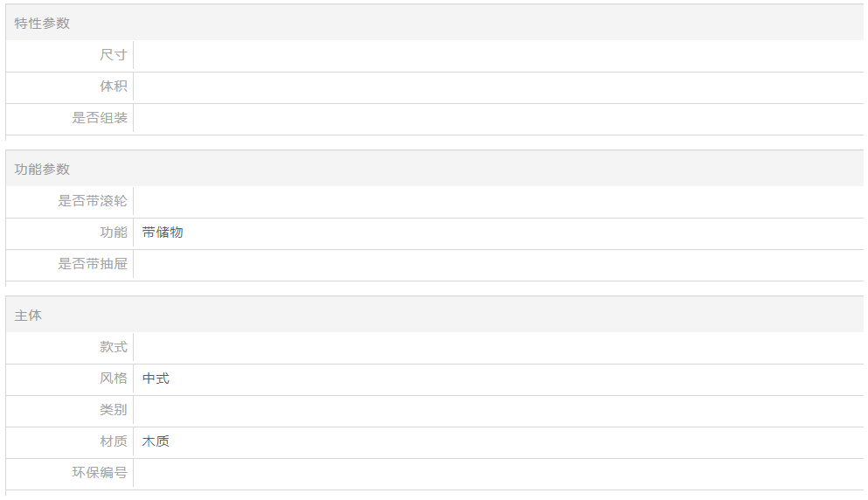Click the 类别 value field
The height and width of the screenshot is (500, 868).
(x=498, y=411)
